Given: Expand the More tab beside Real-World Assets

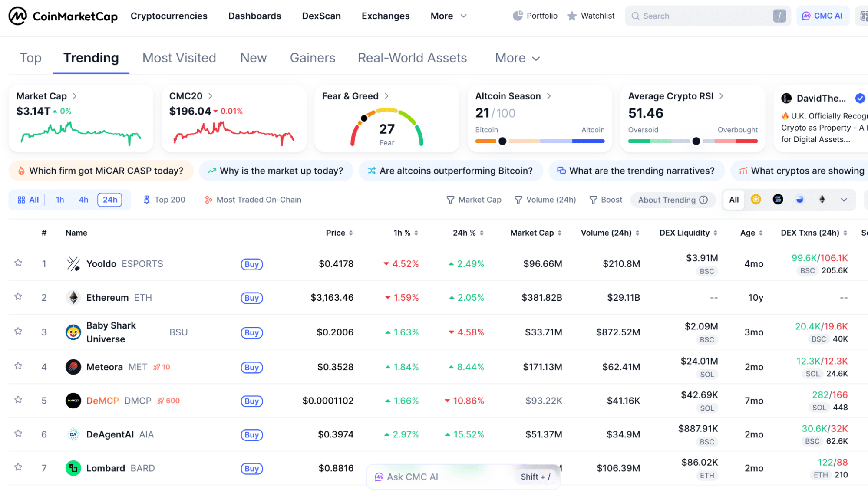Looking at the screenshot, I should click(x=517, y=58).
